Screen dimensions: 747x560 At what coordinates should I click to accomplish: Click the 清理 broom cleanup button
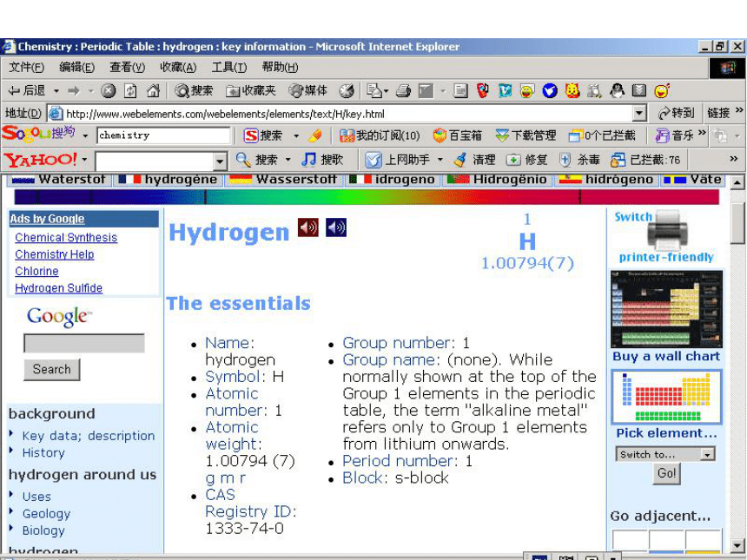tap(474, 160)
